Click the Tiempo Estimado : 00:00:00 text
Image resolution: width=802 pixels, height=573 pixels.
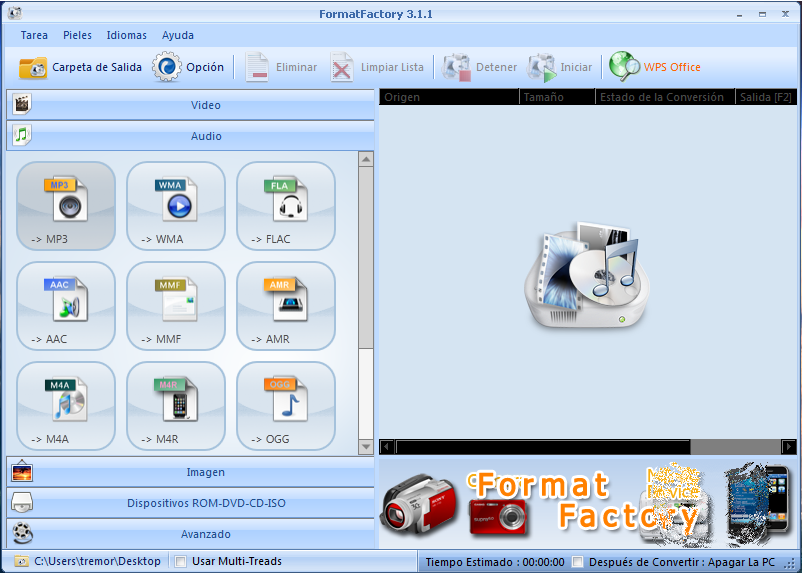[x=495, y=562]
